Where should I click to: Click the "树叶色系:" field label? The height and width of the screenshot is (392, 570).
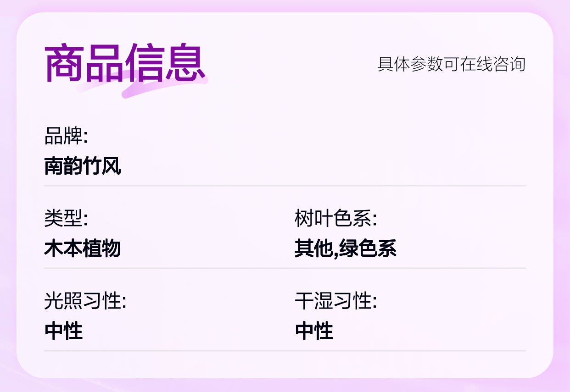coord(335,218)
